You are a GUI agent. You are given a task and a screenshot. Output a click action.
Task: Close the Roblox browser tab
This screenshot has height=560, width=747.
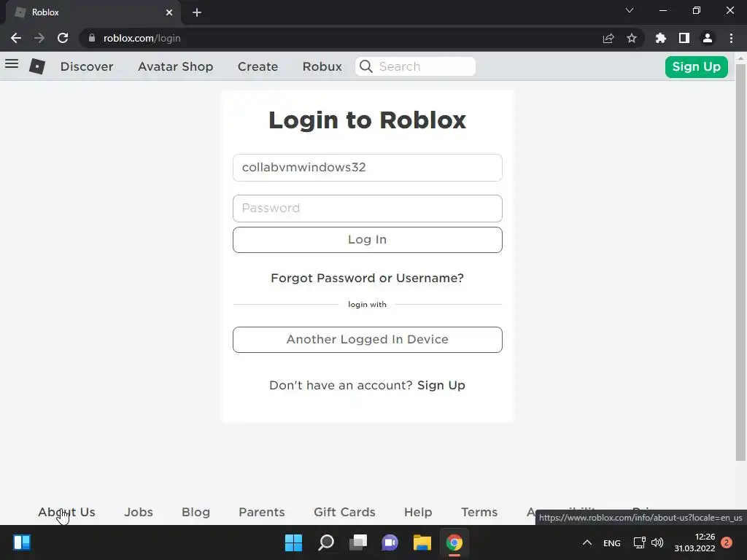pos(169,12)
